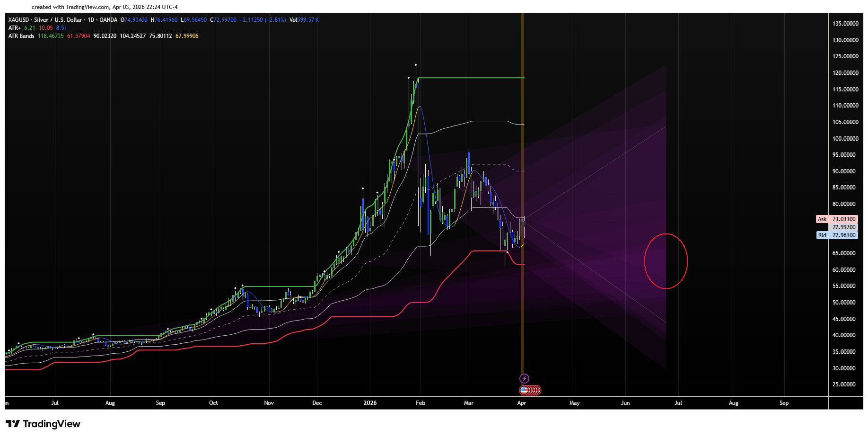
Task: Click the 'created with TradingView.com' timestamp caption
Action: 105,7
